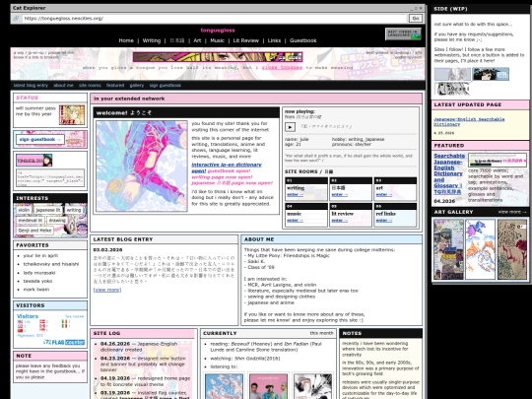Jump to 'site rooms' anchor
This screenshot has height=399, width=532.
pos(90,85)
